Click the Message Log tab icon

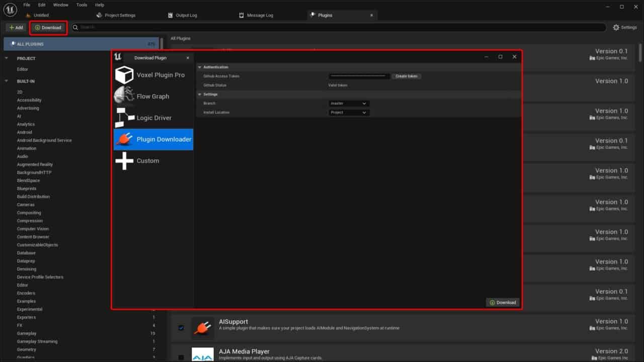242,15
